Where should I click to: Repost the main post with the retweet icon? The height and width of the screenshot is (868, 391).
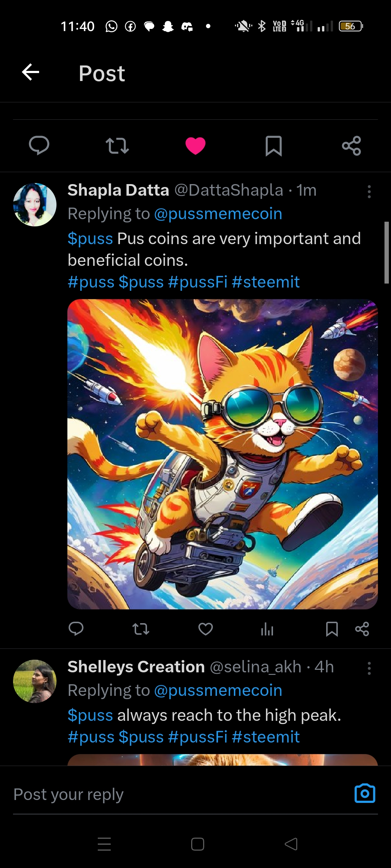point(117,146)
